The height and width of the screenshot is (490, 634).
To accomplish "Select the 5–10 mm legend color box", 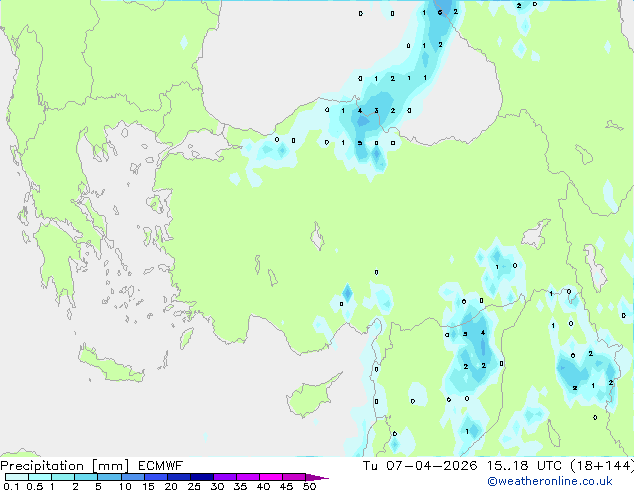I will click(109, 477).
